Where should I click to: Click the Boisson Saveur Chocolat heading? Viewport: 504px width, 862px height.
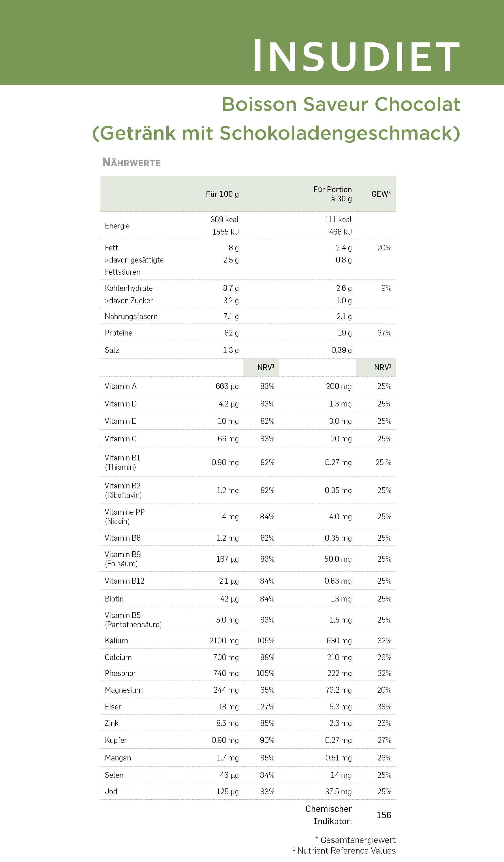click(341, 104)
